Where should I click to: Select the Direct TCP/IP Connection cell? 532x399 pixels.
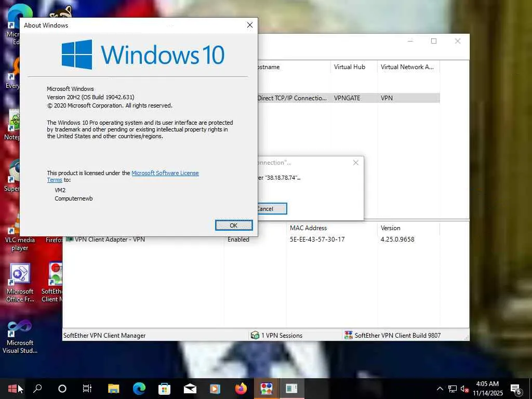292,98
